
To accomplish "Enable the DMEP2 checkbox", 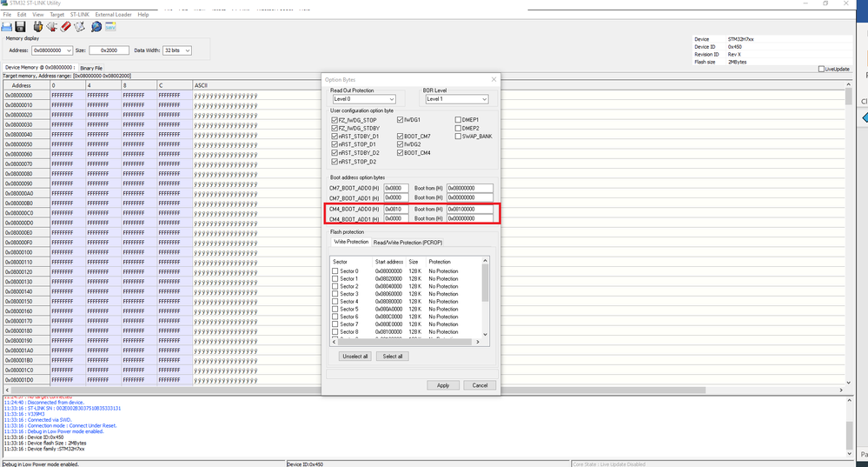I will click(458, 128).
